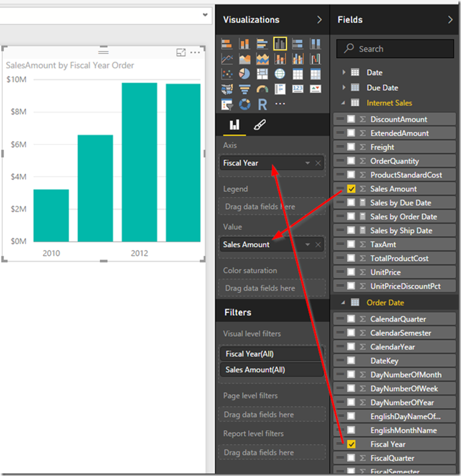Select the 100% stacked column chart visualization

pyautogui.click(x=315, y=44)
